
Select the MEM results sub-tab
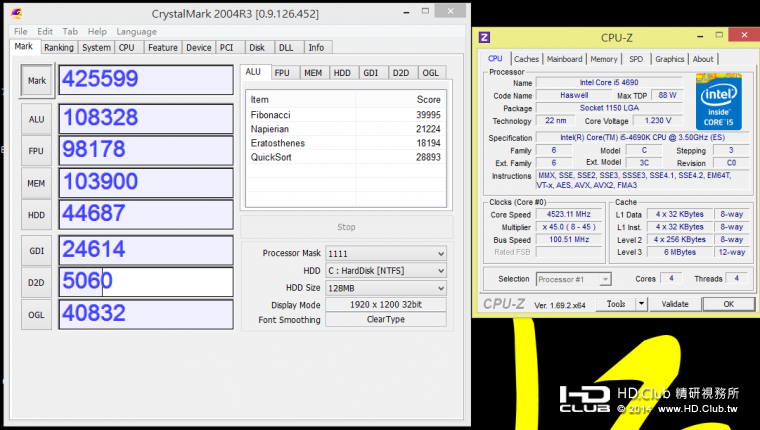313,73
